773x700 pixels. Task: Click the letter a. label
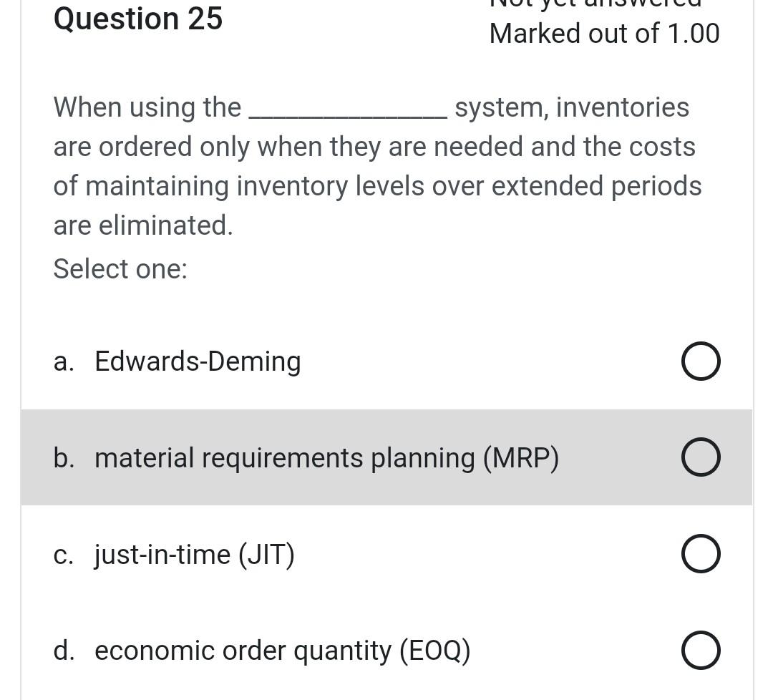click(64, 361)
